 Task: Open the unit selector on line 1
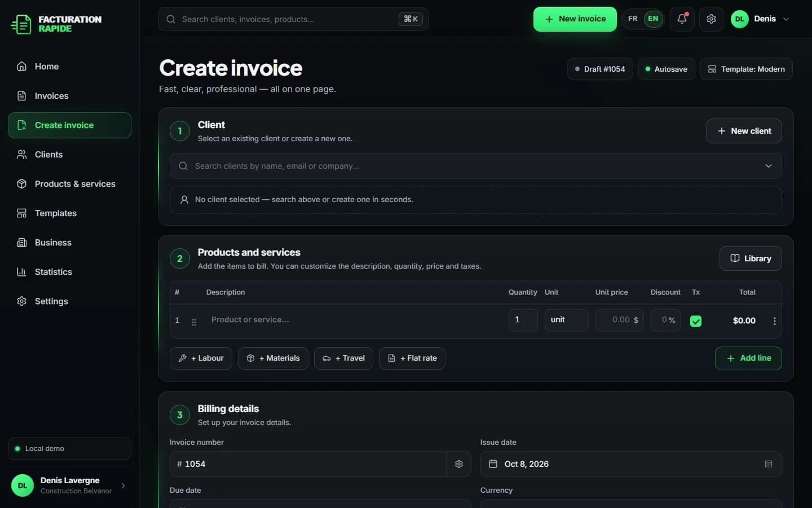pos(566,320)
